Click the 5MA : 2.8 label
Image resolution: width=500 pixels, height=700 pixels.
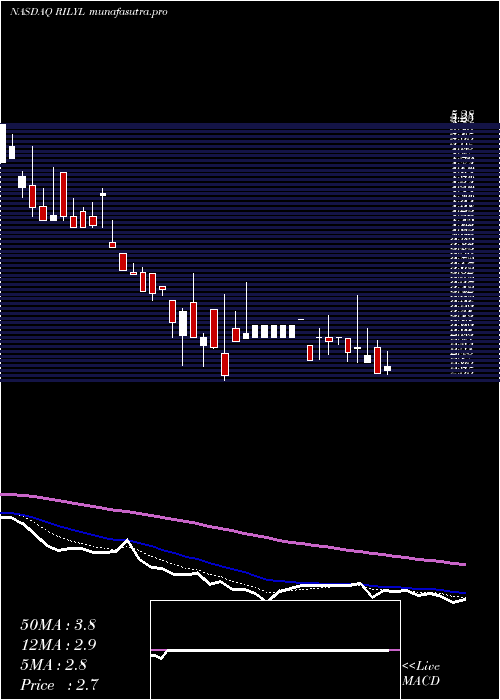(x=54, y=665)
